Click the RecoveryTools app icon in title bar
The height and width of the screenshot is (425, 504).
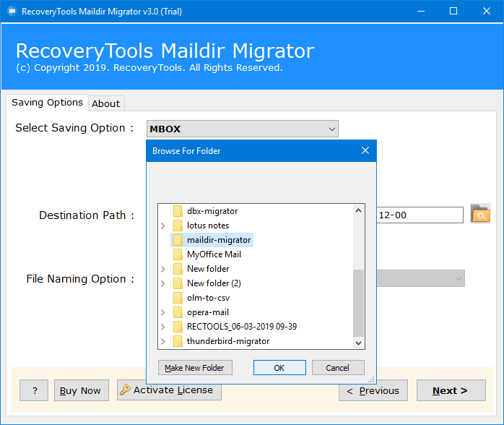[x=12, y=12]
